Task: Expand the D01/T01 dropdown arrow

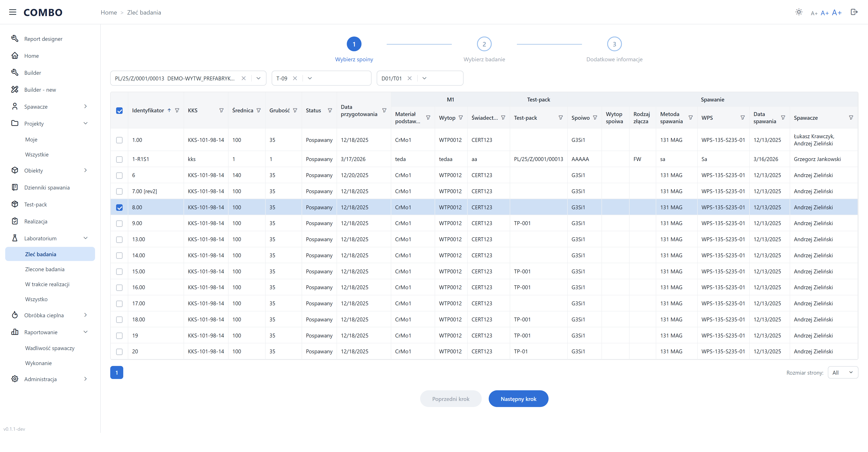Action: 424,78
